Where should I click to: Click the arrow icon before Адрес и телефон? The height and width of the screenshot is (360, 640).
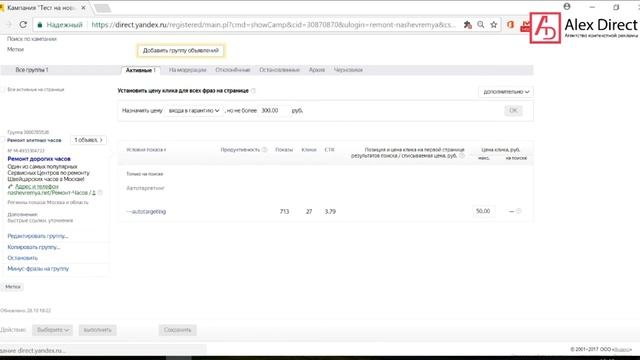coord(10,187)
